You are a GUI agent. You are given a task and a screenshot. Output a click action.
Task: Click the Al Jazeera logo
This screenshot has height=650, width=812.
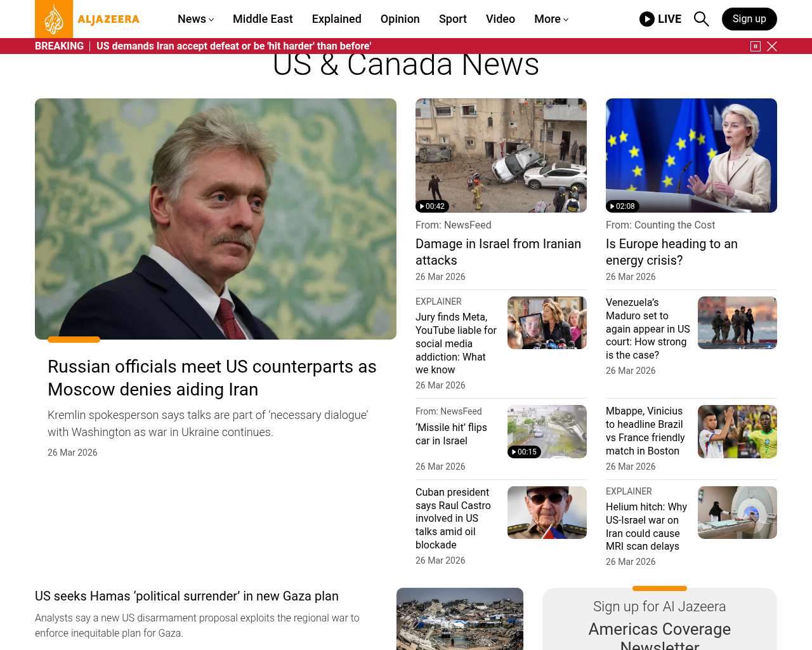click(88, 19)
